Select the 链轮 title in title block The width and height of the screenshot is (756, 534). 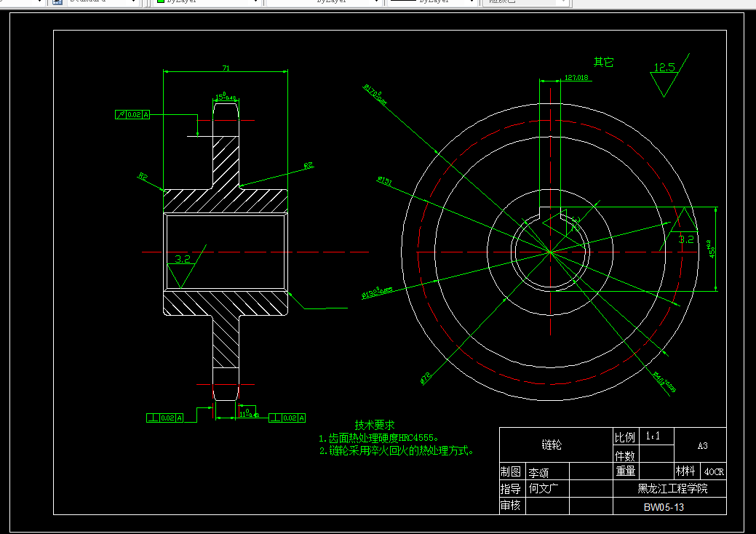[x=552, y=445]
